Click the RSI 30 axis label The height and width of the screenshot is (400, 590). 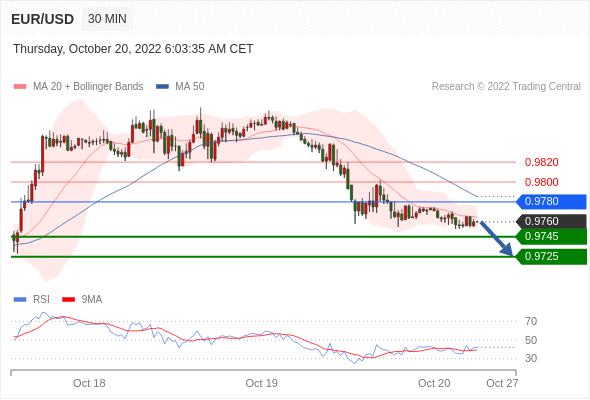tap(531, 358)
